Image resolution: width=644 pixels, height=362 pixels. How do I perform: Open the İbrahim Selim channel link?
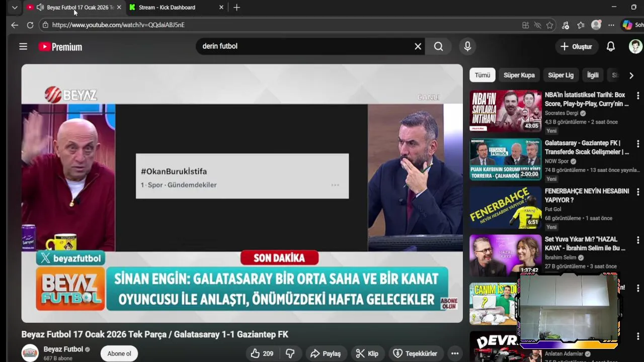click(x=560, y=257)
